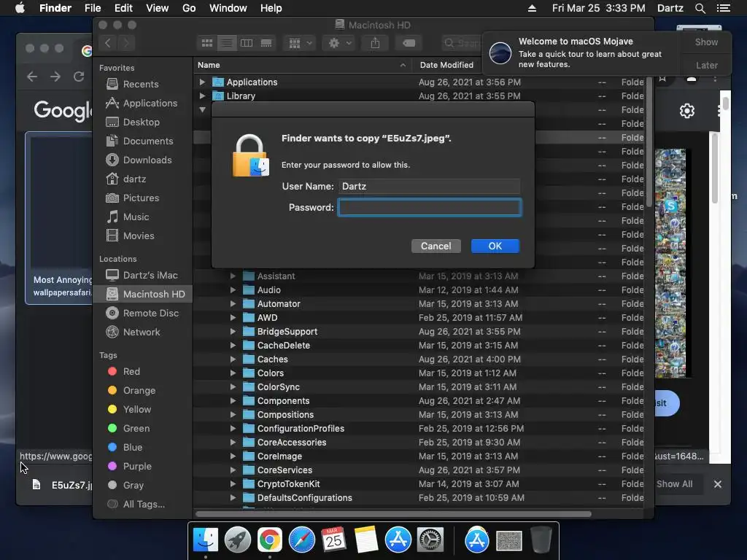Click Show on Mojave welcome notification
This screenshot has width=747, height=560.
click(x=706, y=42)
